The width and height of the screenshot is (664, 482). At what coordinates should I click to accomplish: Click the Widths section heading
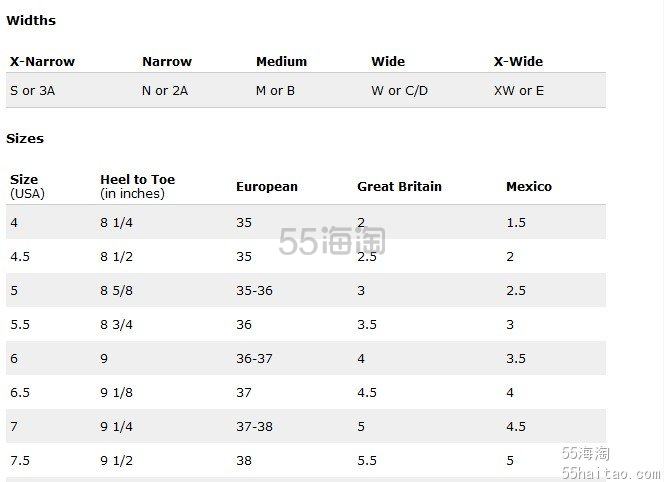[x=31, y=20]
